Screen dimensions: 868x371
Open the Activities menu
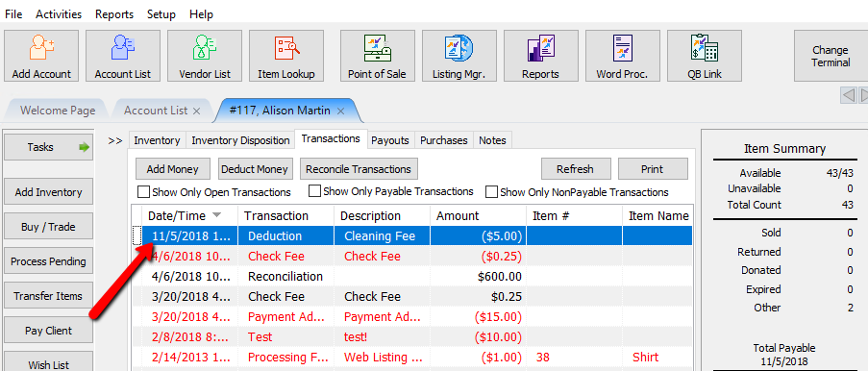pos(59,14)
